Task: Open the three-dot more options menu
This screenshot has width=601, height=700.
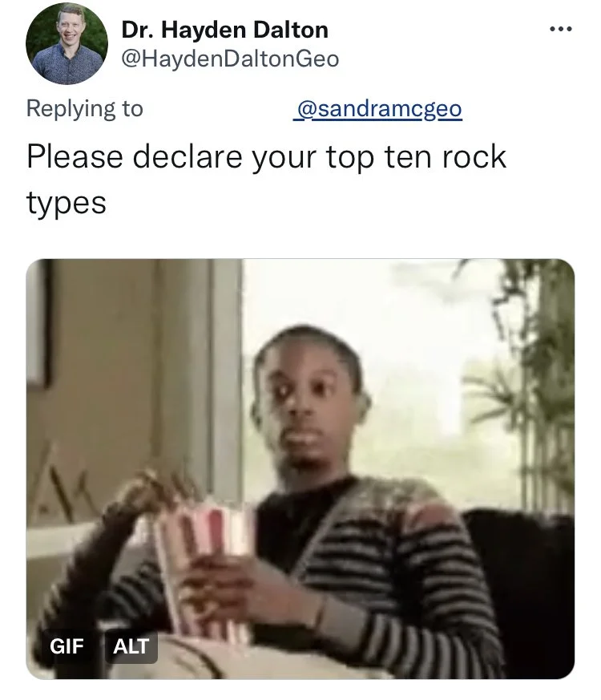Action: click(561, 30)
